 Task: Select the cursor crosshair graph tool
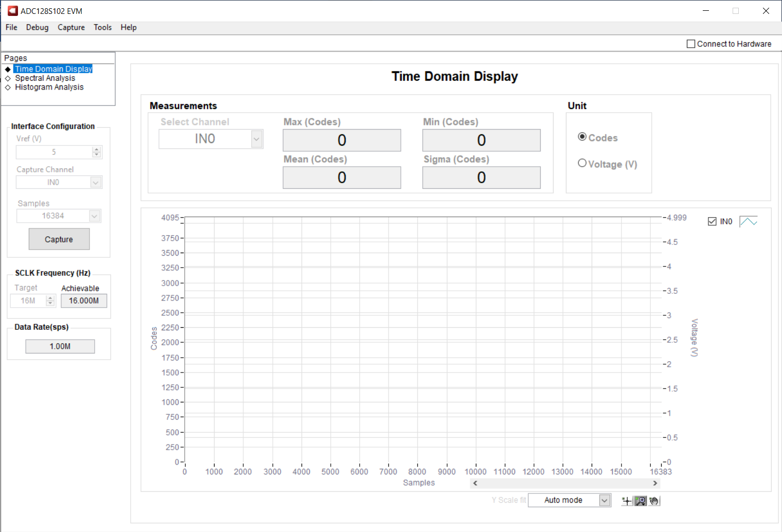pyautogui.click(x=627, y=501)
